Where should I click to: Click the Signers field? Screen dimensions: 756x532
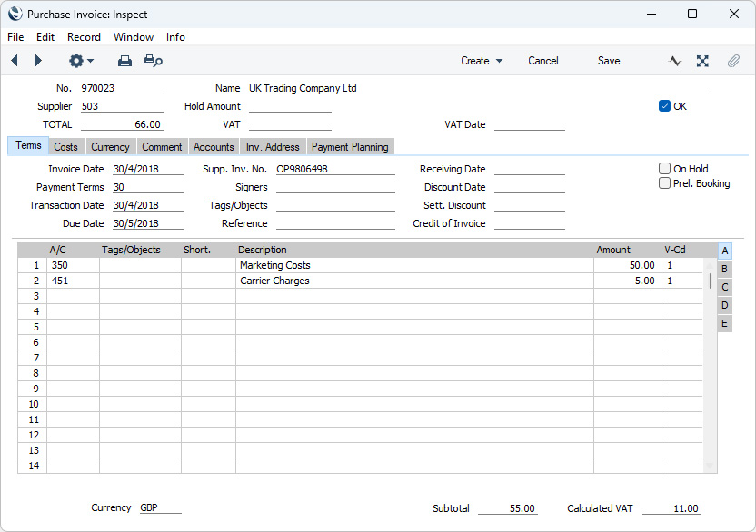point(335,187)
